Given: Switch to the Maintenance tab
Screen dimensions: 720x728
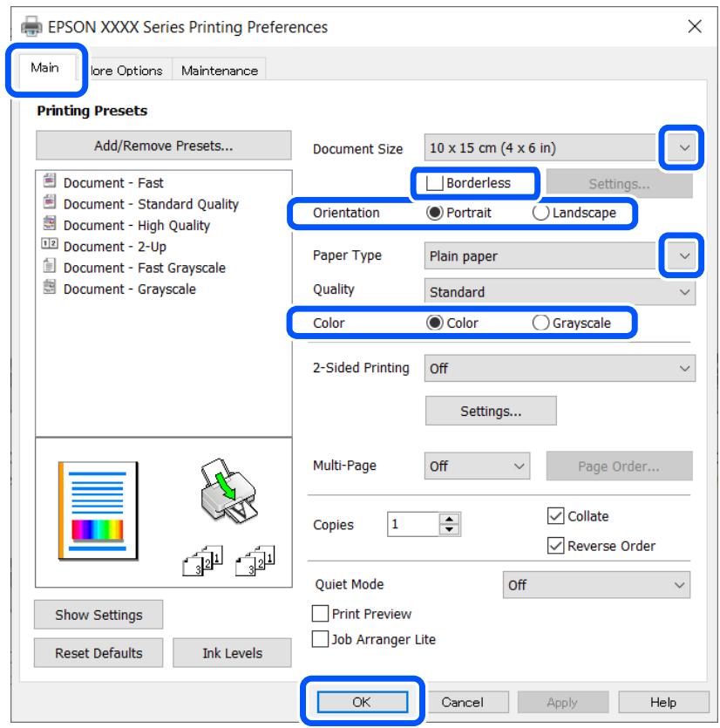Looking at the screenshot, I should click(219, 71).
